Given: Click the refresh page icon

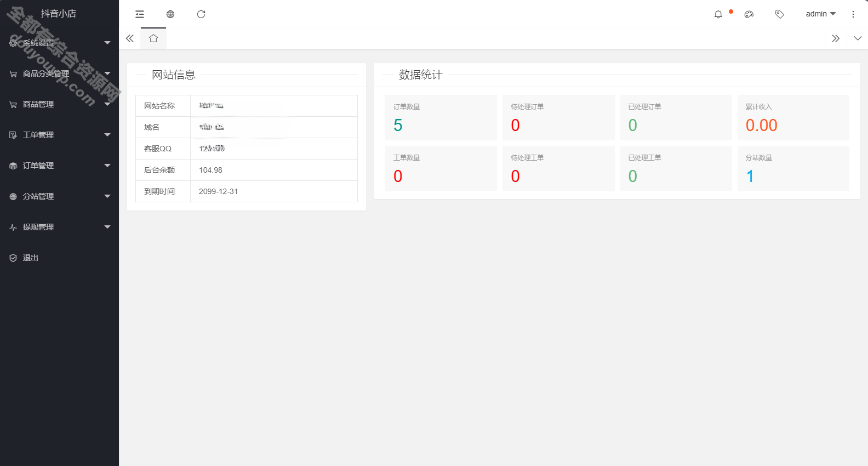Looking at the screenshot, I should point(201,14).
